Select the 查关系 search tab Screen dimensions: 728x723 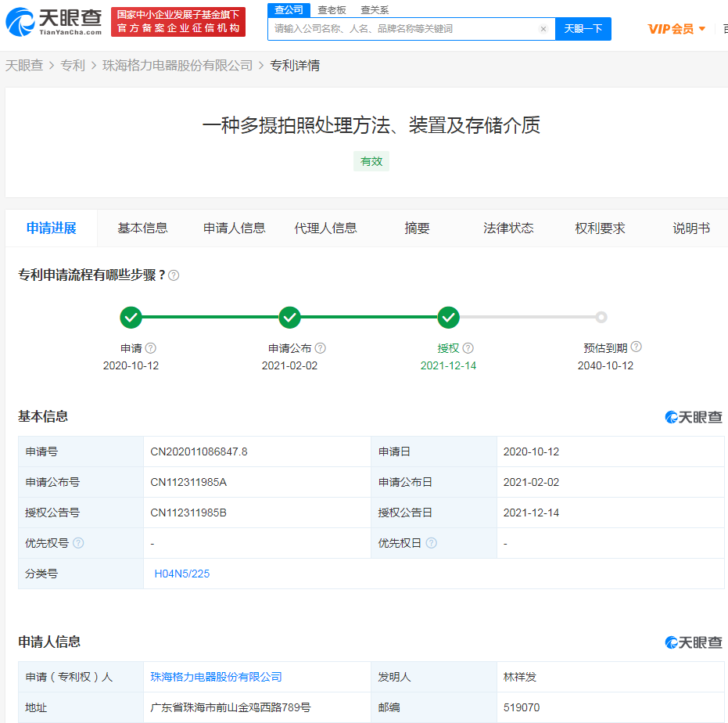click(375, 9)
